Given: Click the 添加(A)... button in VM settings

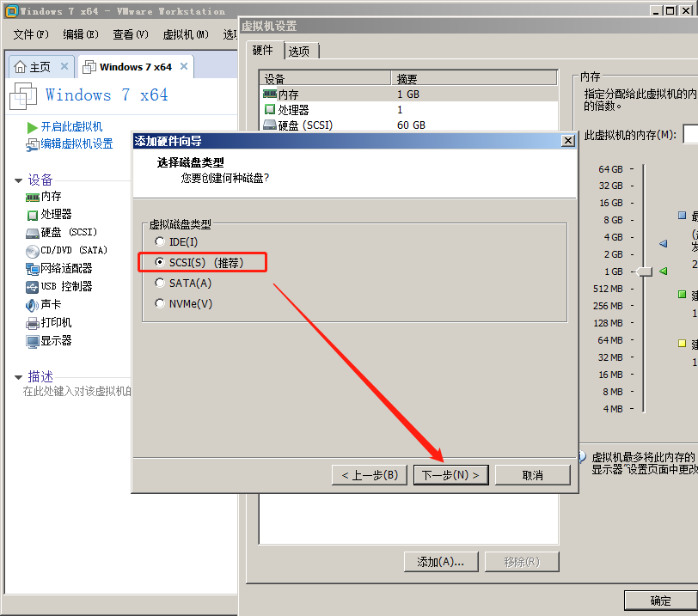Looking at the screenshot, I should tap(441, 562).
